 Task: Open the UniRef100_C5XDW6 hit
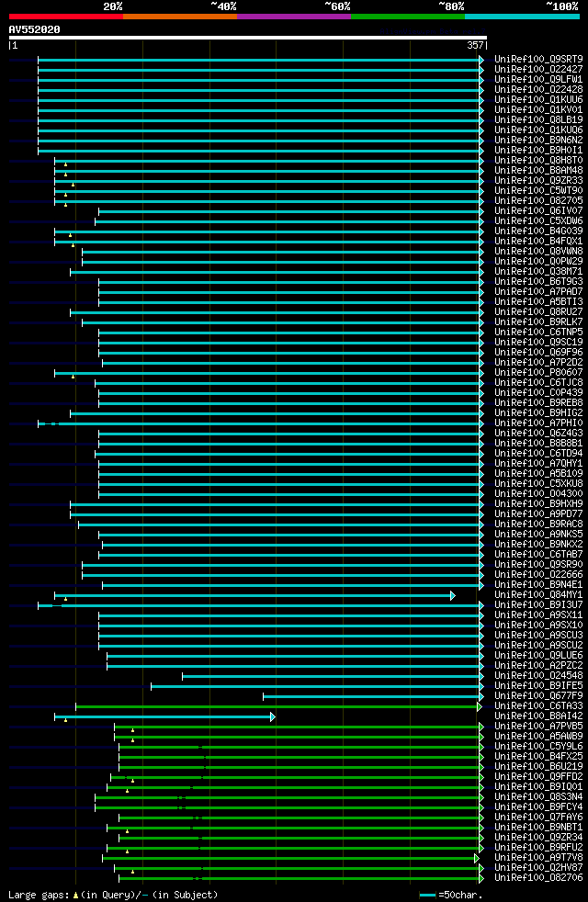click(538, 220)
